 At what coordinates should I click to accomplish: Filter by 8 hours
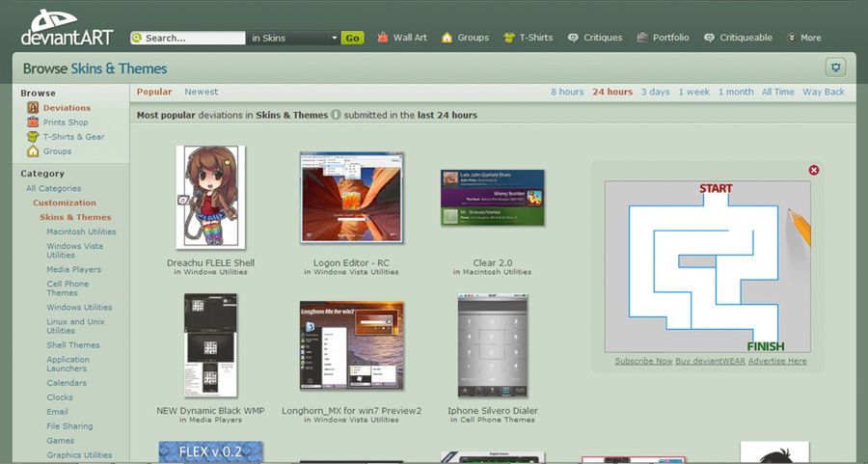pos(567,92)
